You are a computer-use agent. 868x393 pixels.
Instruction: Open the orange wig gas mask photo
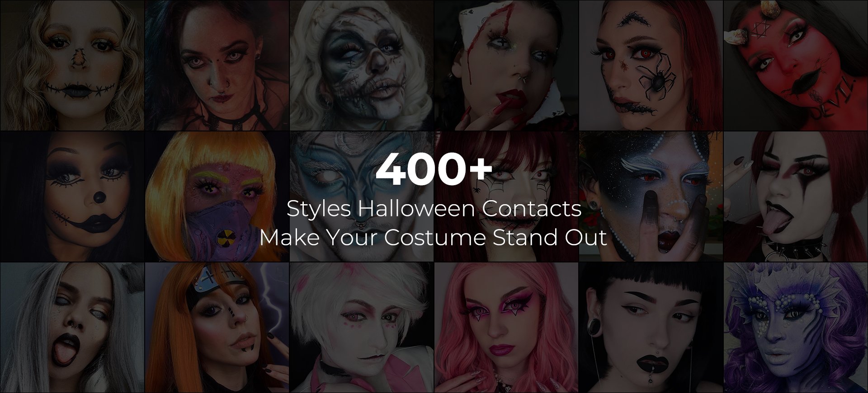(x=217, y=196)
